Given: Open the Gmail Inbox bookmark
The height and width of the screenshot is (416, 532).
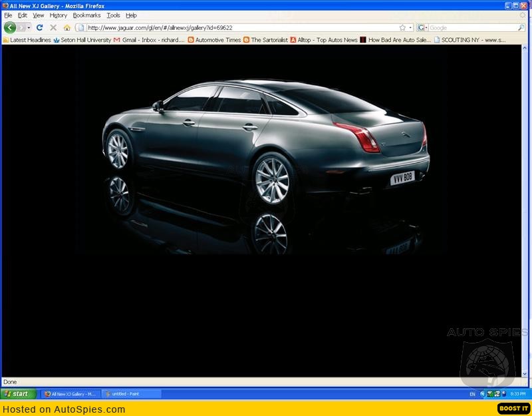Looking at the screenshot, I should click(x=148, y=40).
